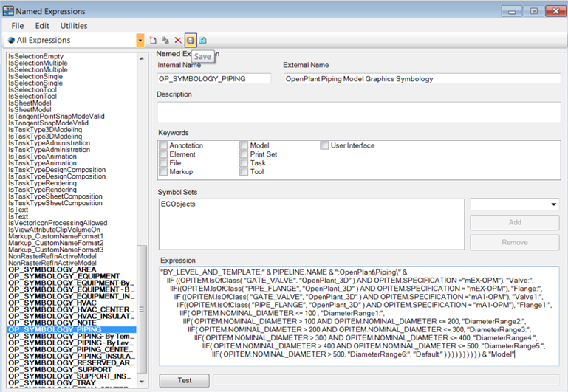568x392 pixels.
Task: Enable the Annotation keyword checkbox
Action: tap(163, 145)
